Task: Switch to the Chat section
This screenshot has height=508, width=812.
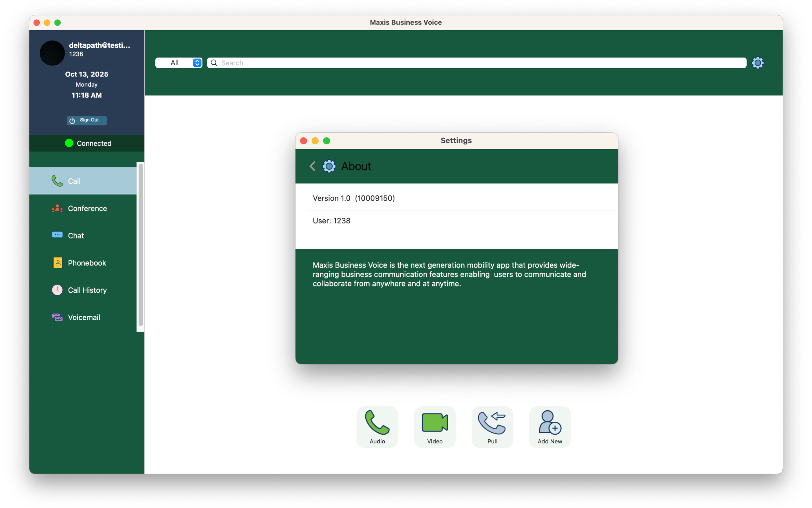Action: click(x=83, y=236)
